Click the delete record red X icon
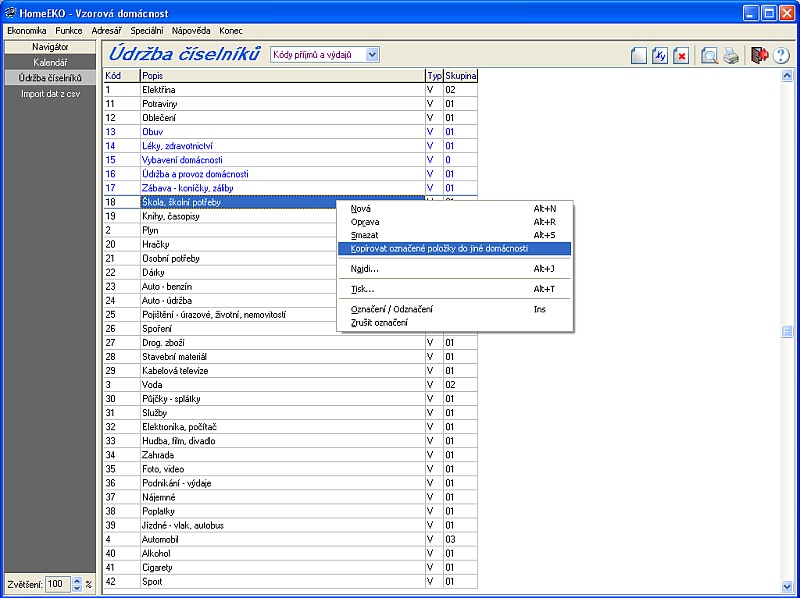 681,56
